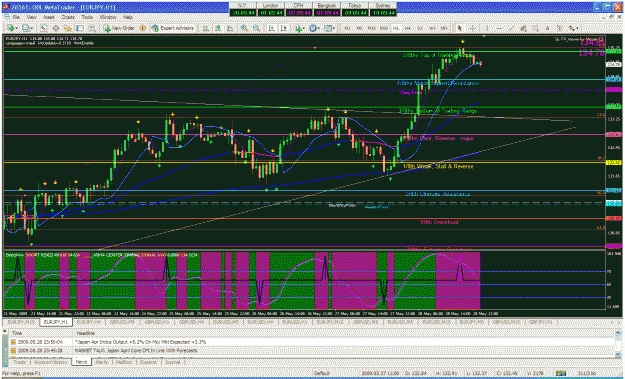Switch to the Trade terminal tab
Viewport: 625px width, 379px height.
click(20, 362)
